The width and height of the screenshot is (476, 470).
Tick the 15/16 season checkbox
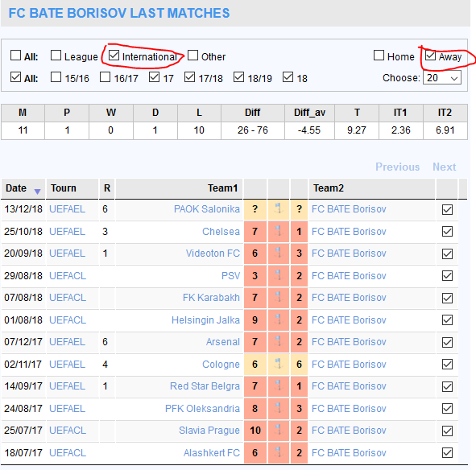pos(56,77)
